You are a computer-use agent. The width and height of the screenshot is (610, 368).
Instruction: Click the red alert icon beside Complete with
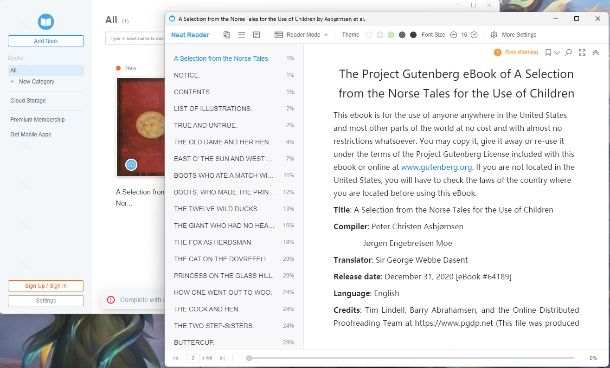click(111, 300)
